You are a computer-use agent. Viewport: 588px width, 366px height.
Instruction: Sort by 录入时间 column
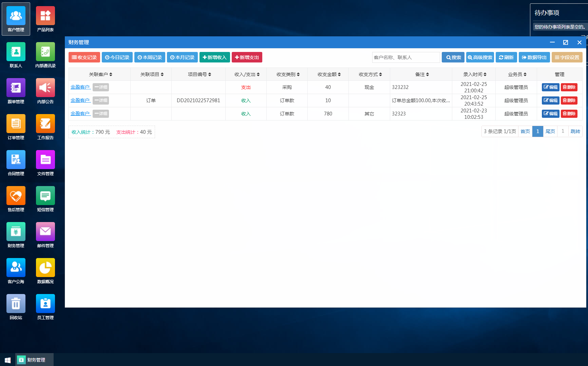click(475, 74)
